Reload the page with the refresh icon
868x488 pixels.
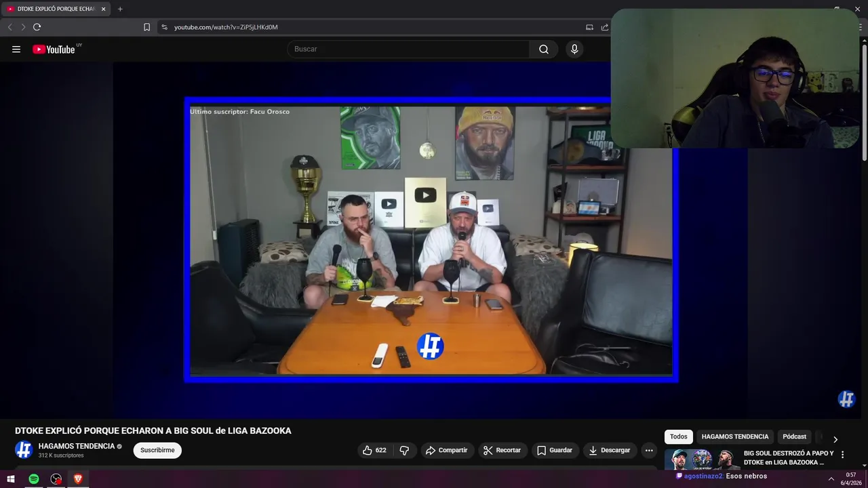point(37,27)
